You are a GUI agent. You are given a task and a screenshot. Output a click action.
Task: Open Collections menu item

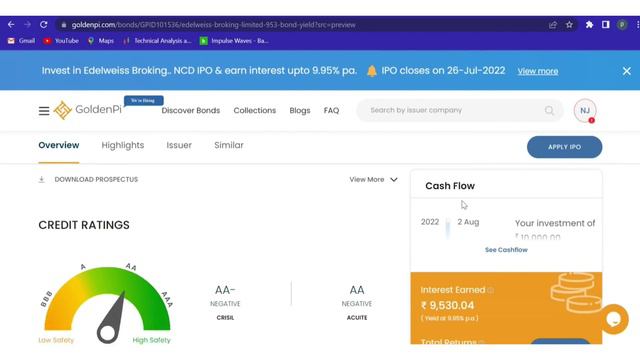255,111
